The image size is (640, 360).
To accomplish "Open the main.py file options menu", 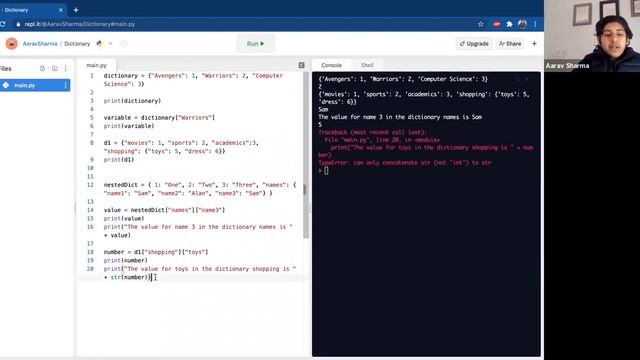I will coord(65,85).
